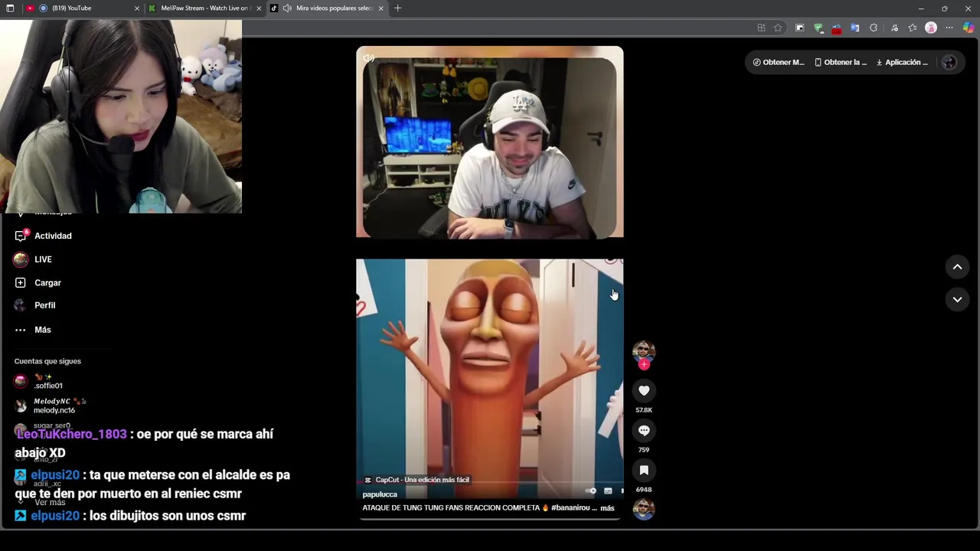Click the 6948 saved count
Image resolution: width=980 pixels, height=551 pixels.
pyautogui.click(x=644, y=490)
